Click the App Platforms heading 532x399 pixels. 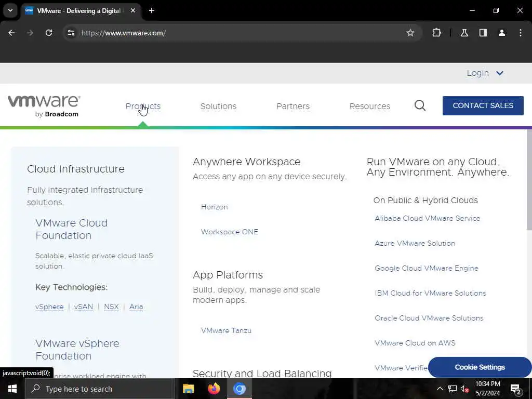coord(228,275)
